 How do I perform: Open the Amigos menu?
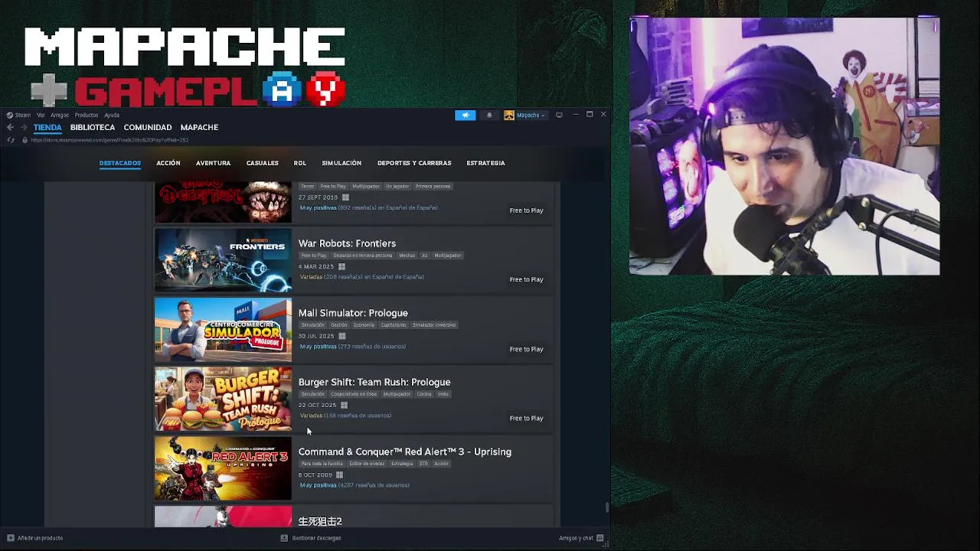tap(60, 115)
